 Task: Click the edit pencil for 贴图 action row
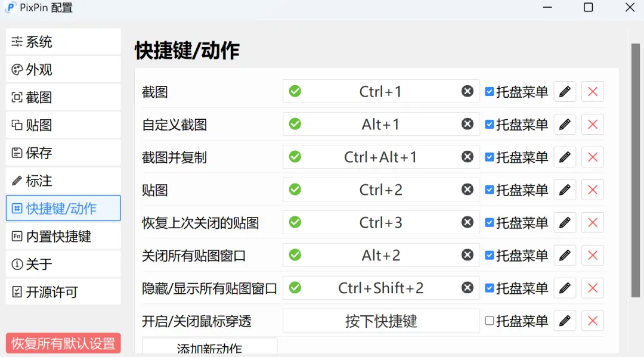tap(565, 190)
